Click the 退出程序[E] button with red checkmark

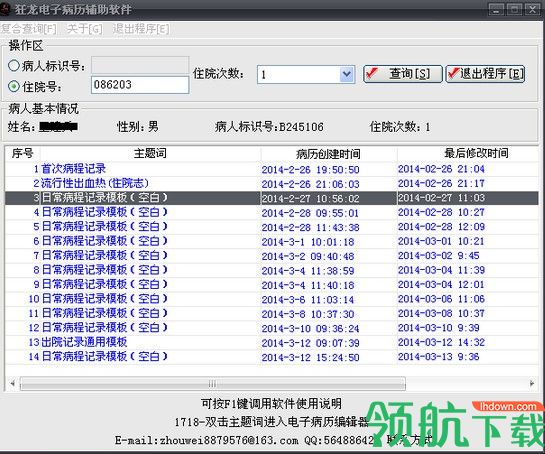485,74
